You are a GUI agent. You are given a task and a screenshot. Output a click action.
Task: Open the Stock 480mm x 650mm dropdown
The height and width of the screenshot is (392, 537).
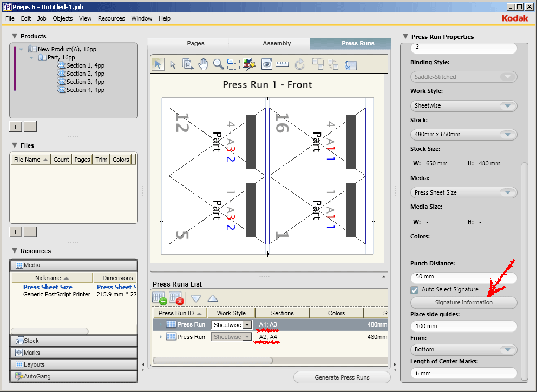tap(464, 134)
